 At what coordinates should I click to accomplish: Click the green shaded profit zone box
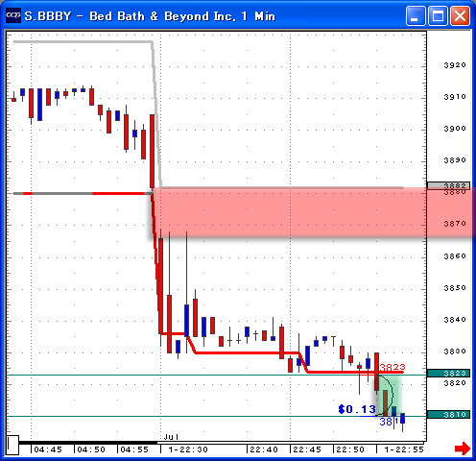390,396
